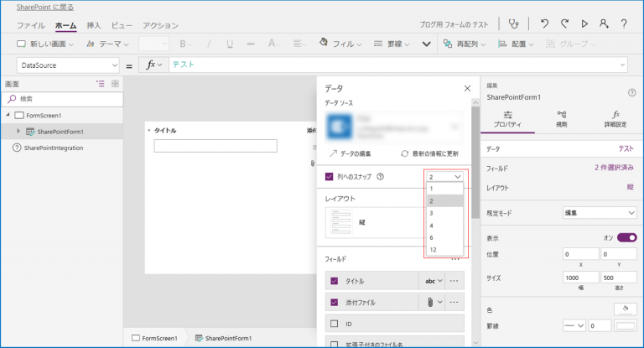Click the Redo arrow icon

point(564,24)
